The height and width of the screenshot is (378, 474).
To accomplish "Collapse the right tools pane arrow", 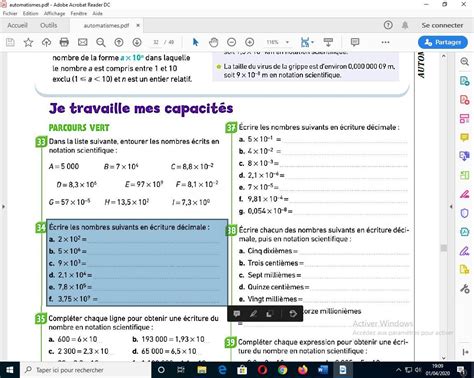I will pos(451,207).
